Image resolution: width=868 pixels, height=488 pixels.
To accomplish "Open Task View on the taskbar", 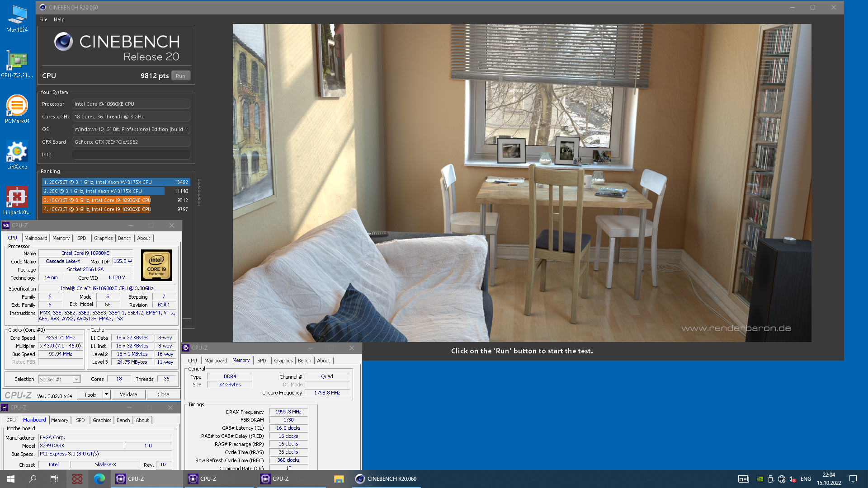I will click(54, 479).
